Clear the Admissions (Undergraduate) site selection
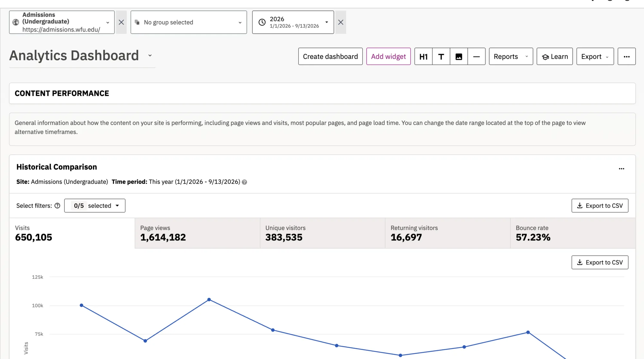 click(121, 22)
